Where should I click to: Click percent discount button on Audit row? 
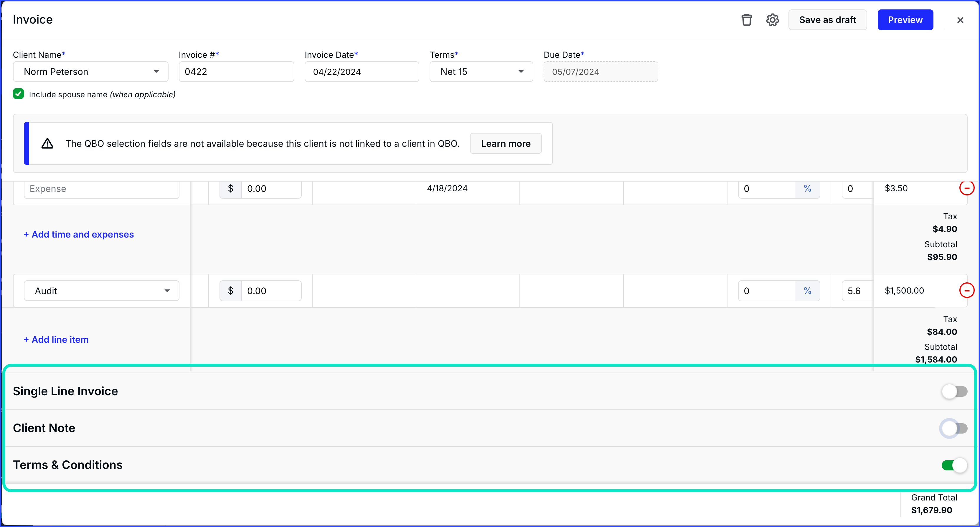[807, 291]
